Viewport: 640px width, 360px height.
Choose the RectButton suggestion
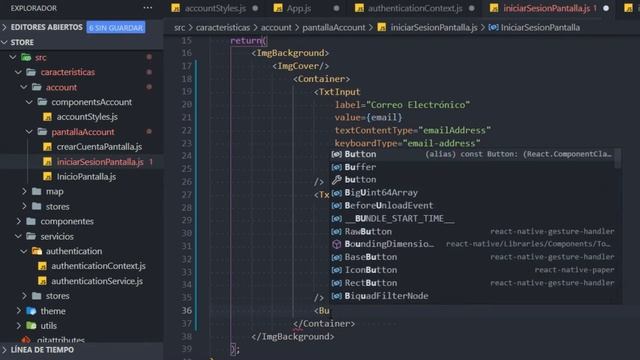coord(473,283)
